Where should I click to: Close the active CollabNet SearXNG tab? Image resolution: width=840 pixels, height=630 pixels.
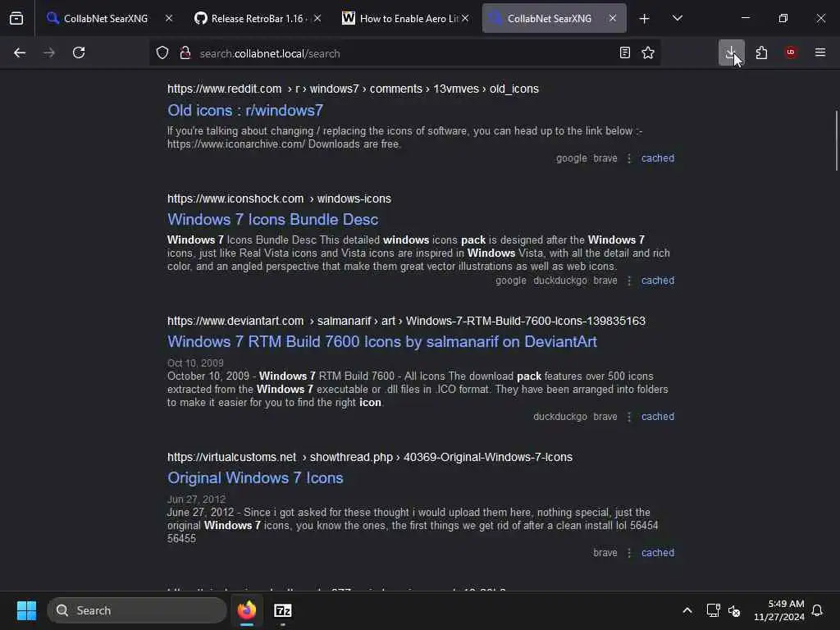tap(613, 19)
